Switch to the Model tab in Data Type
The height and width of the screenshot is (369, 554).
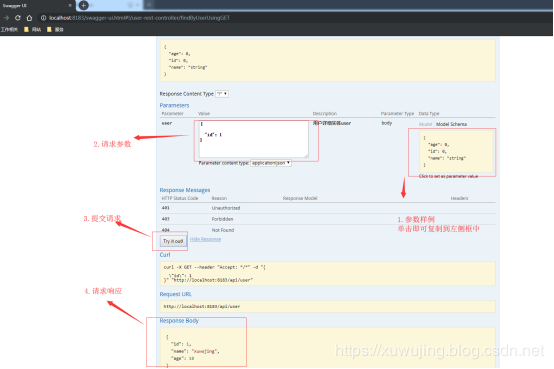pos(425,124)
